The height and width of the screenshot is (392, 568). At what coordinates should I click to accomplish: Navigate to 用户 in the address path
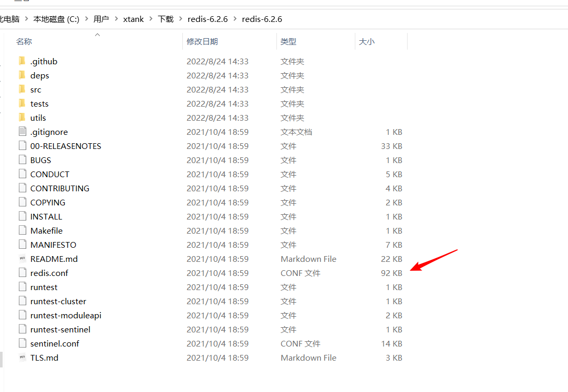click(101, 19)
